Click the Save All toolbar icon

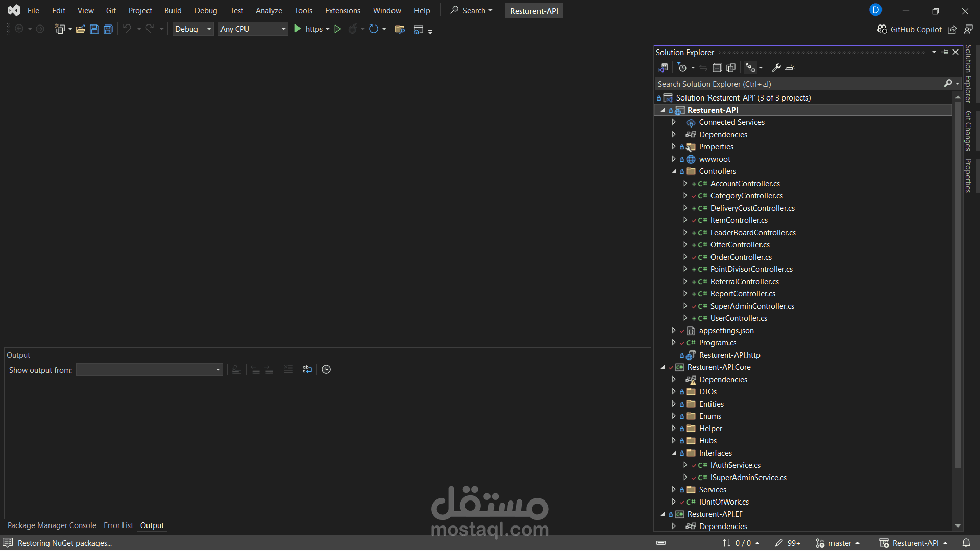point(108,29)
